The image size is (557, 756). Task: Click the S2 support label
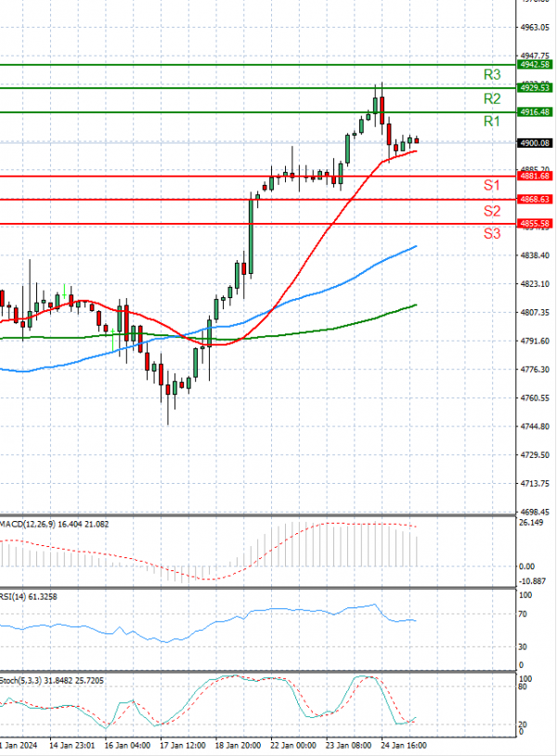492,211
